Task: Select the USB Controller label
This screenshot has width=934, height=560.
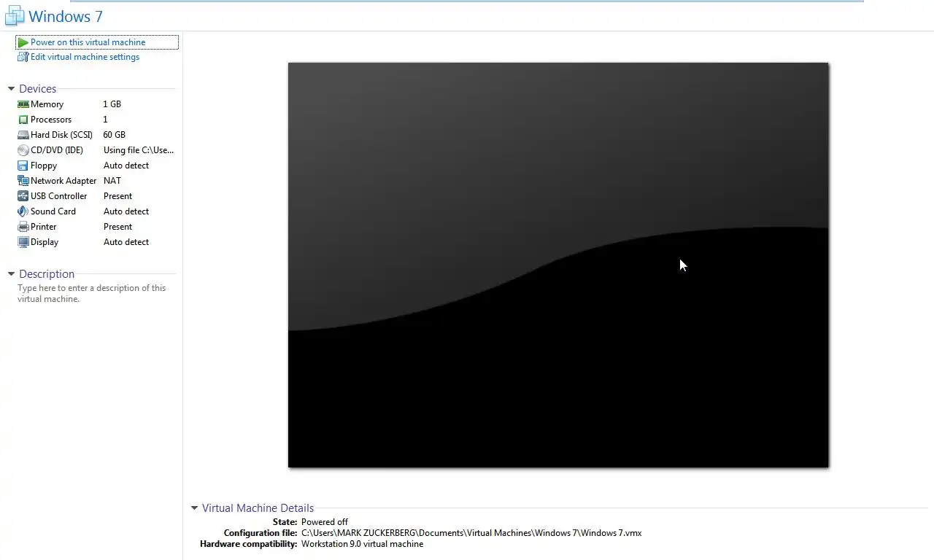Action: click(x=58, y=196)
